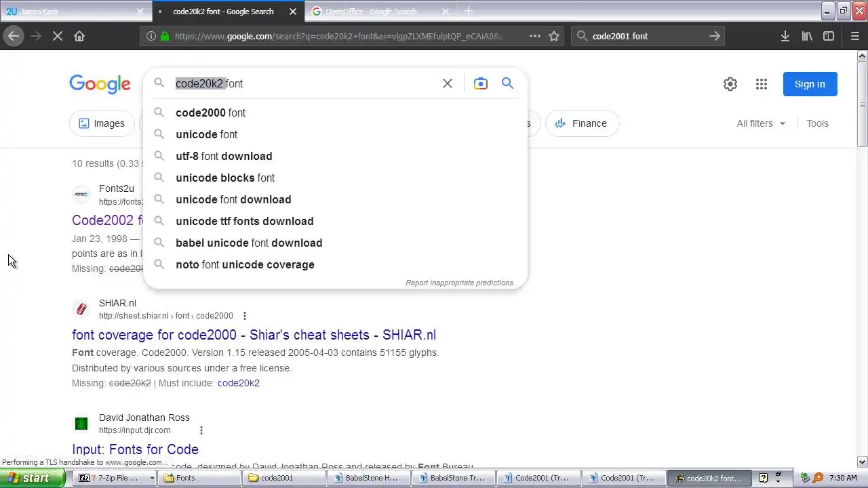Select the Images filter chip
Screen dimensions: 868x488
click(102, 123)
